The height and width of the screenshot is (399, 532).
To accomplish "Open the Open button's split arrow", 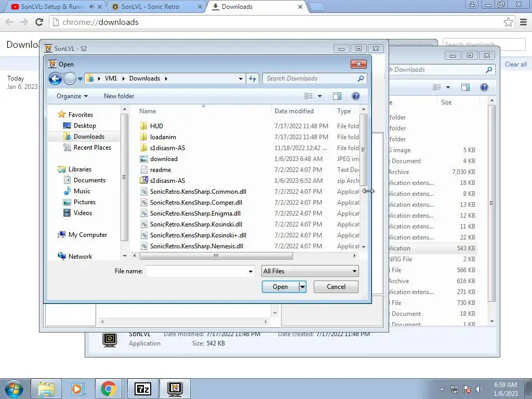I will point(303,287).
